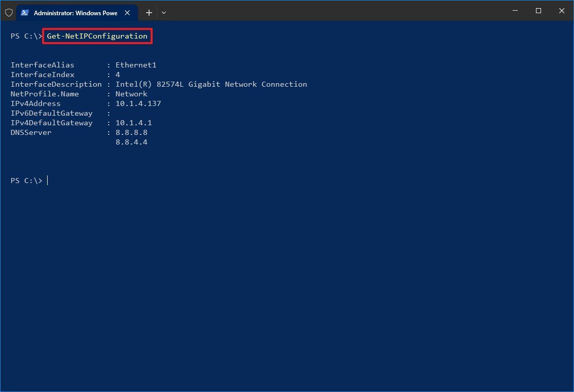Image resolution: width=574 pixels, height=392 pixels.
Task: Click the blinking cursor in the terminal
Action: point(47,180)
